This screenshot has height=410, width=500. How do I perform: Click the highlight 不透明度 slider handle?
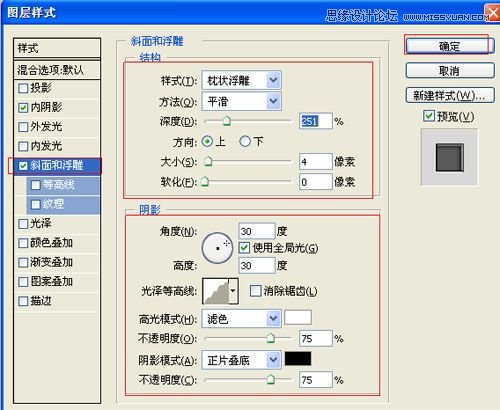pyautogui.click(x=271, y=338)
